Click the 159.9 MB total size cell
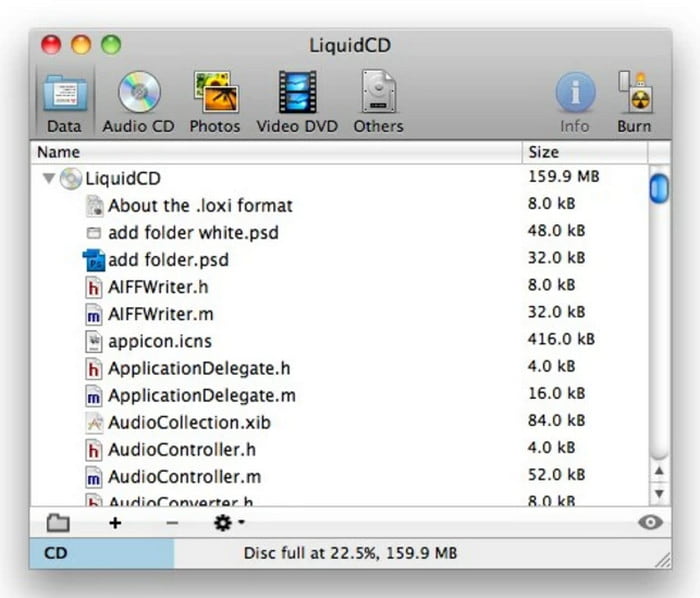 coord(564,177)
